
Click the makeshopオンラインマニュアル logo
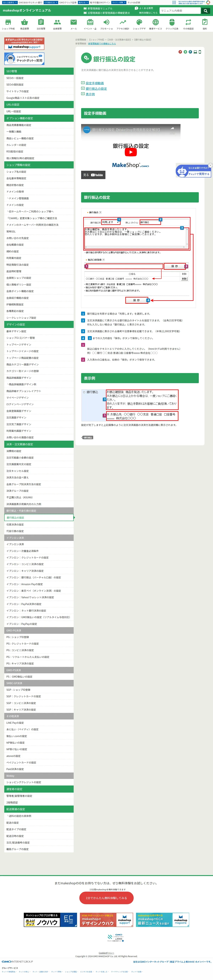(x=27, y=10)
